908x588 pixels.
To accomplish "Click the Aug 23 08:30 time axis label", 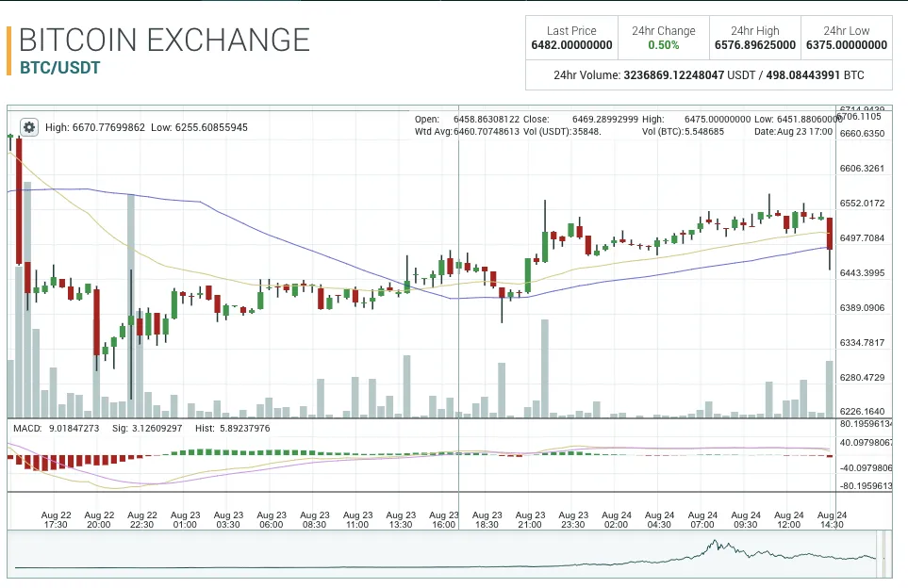I will 314,520.
